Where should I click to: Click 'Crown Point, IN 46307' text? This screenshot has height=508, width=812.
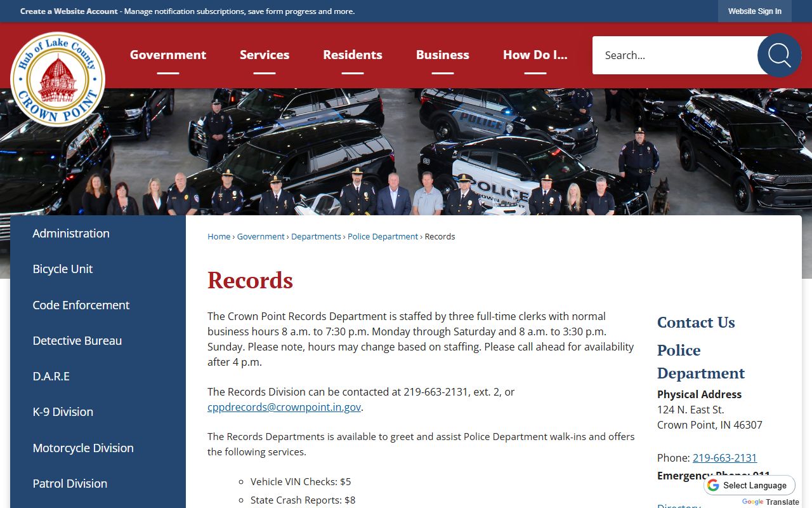coord(710,425)
